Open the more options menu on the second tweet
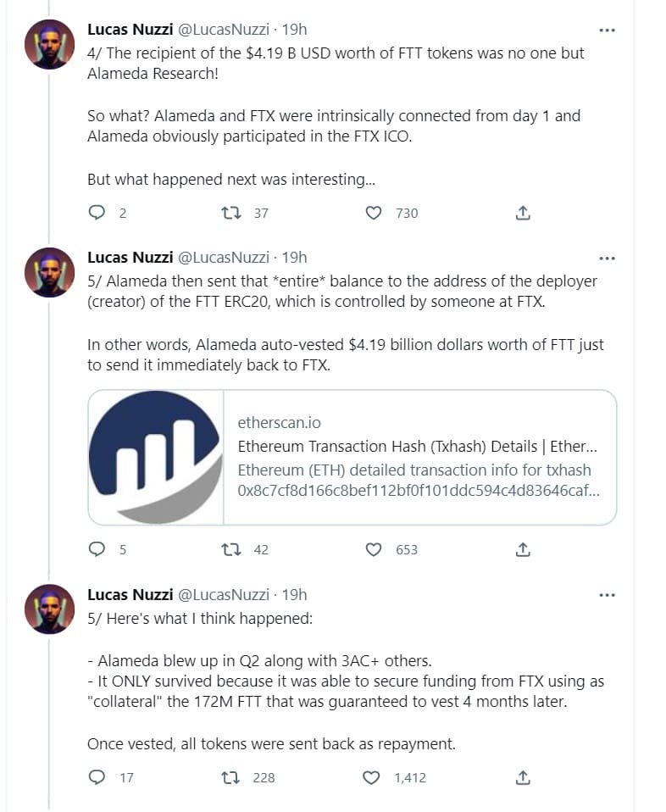This screenshot has width=666, height=812. coord(607,258)
